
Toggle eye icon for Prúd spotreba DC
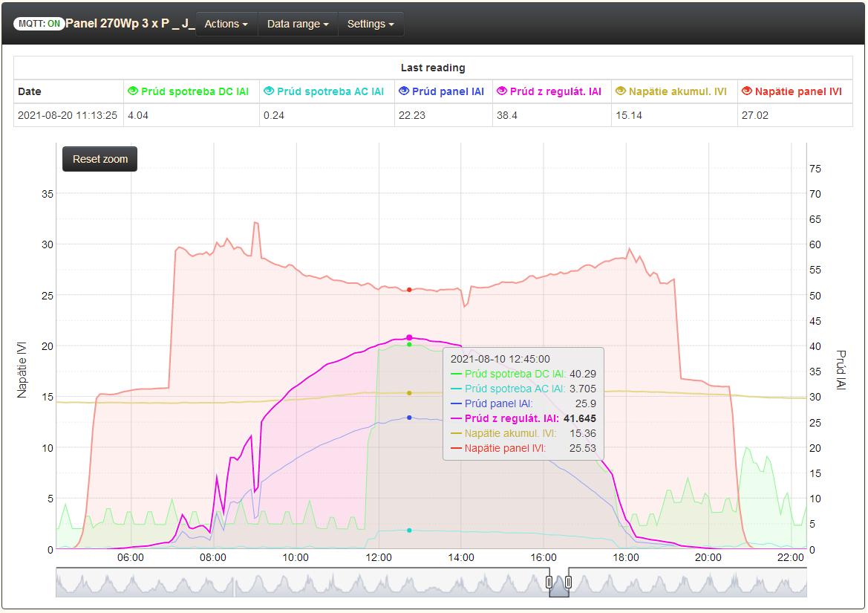point(133,91)
